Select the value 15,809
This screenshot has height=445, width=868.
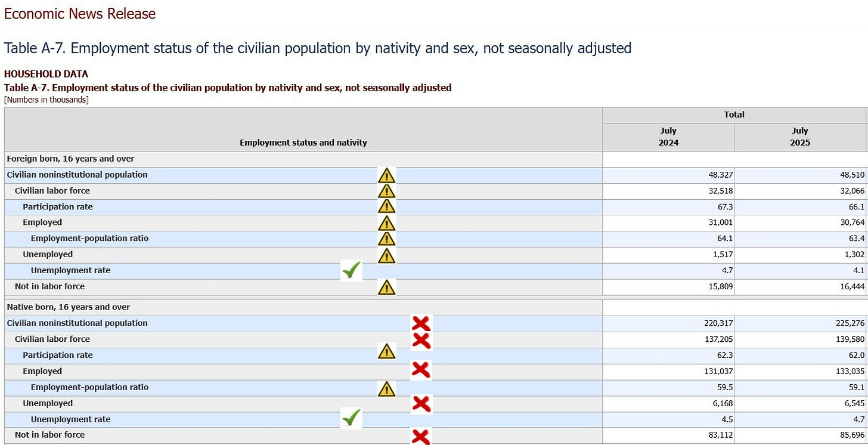click(x=721, y=287)
